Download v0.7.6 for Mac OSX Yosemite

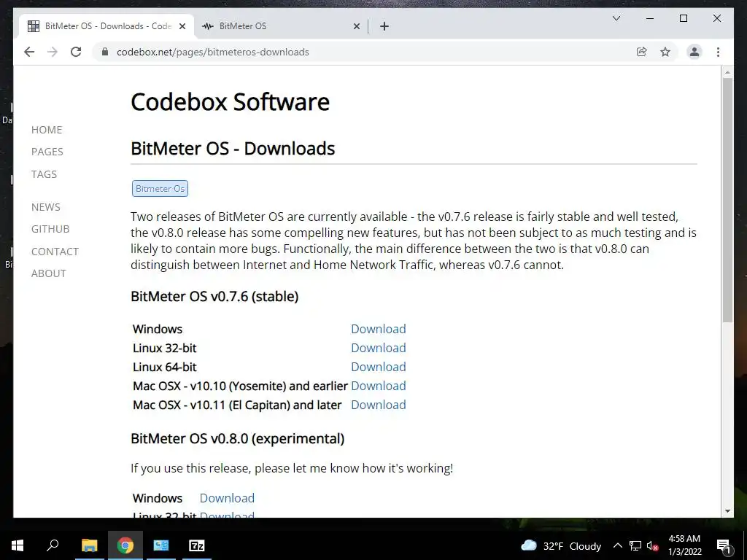coord(379,386)
